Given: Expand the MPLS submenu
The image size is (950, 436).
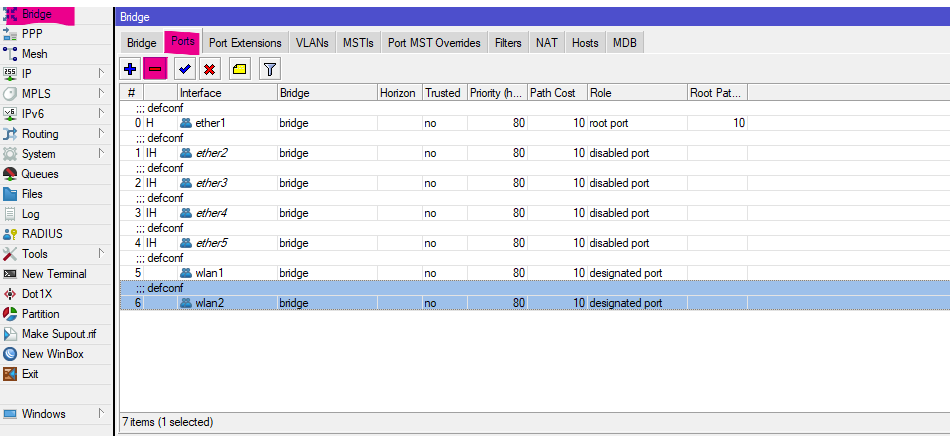Looking at the screenshot, I should pos(101,94).
